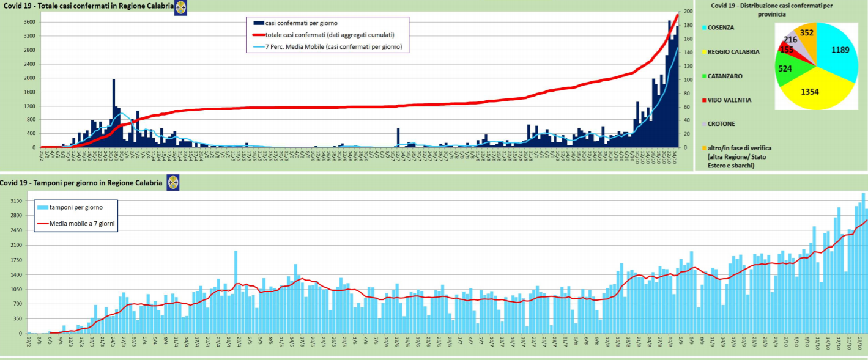
Task: Click the blue 'tamponi per giorno' legend marker
Action: click(x=42, y=208)
